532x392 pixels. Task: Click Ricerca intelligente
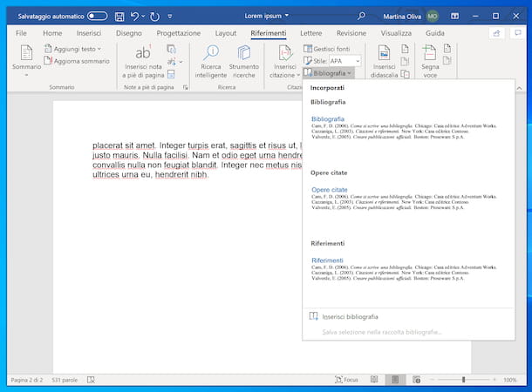click(211, 62)
